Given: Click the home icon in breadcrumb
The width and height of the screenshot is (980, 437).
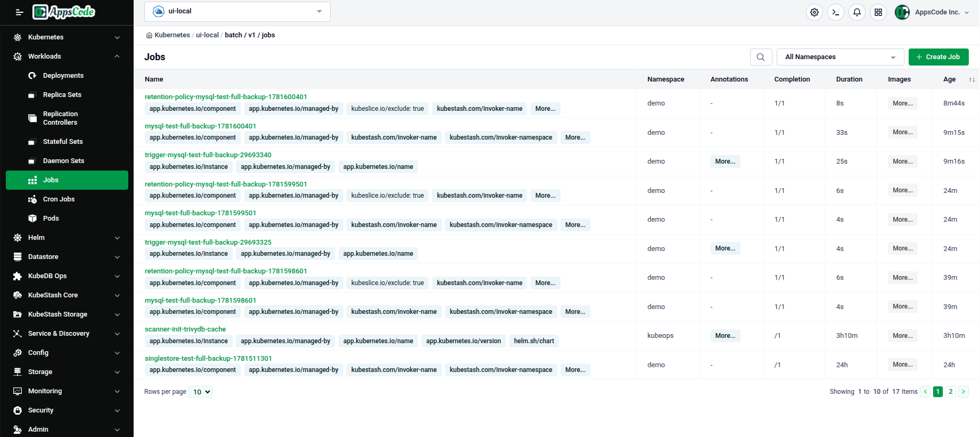Looking at the screenshot, I should tap(149, 35).
